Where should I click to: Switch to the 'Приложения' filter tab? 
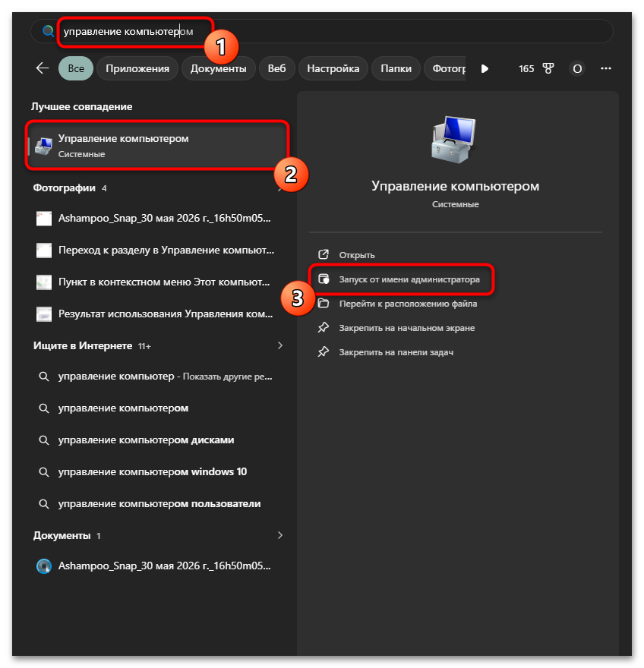[137, 68]
